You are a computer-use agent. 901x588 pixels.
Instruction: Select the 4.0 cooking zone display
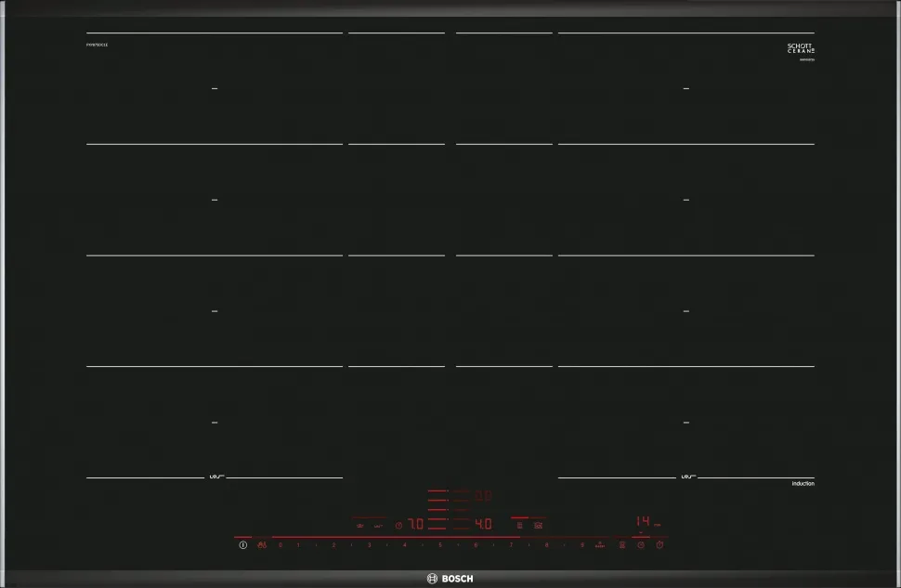coord(483,525)
